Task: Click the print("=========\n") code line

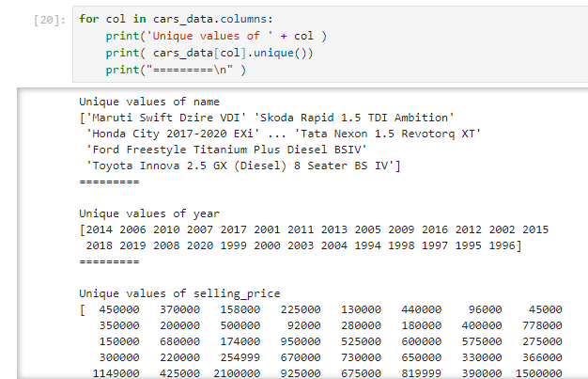Action: pos(175,70)
